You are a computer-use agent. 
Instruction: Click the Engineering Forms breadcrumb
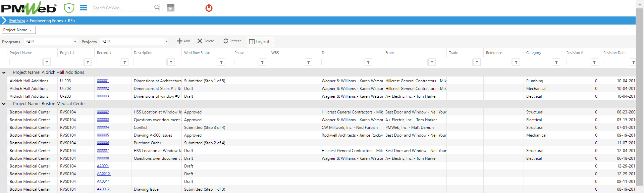[x=46, y=21]
